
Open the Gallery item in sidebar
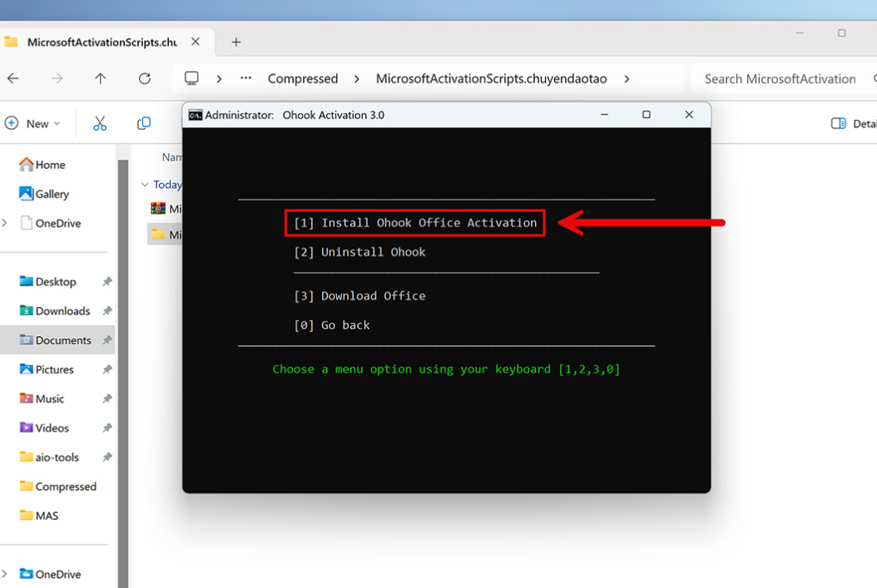coord(52,194)
